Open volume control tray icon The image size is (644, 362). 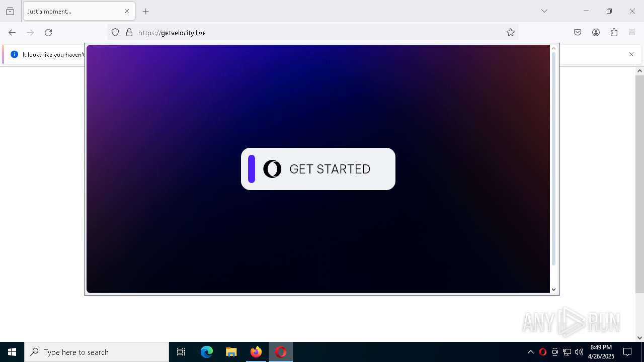[x=579, y=352]
